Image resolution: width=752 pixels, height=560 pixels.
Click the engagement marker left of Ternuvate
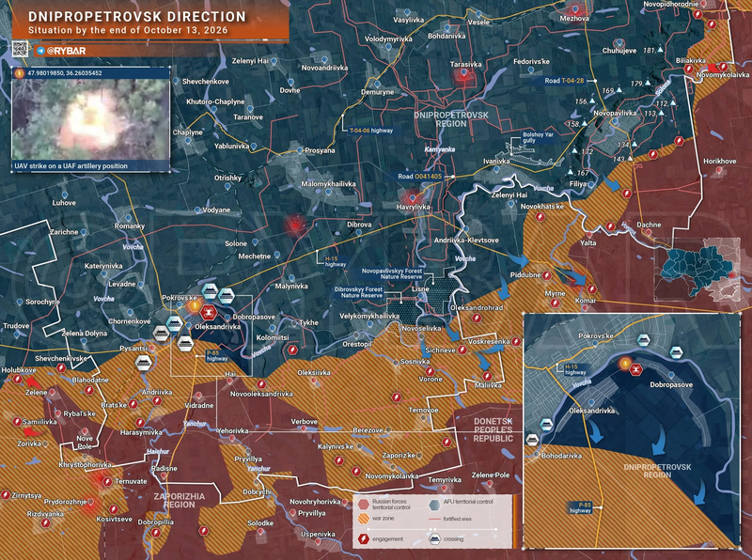(107, 481)
